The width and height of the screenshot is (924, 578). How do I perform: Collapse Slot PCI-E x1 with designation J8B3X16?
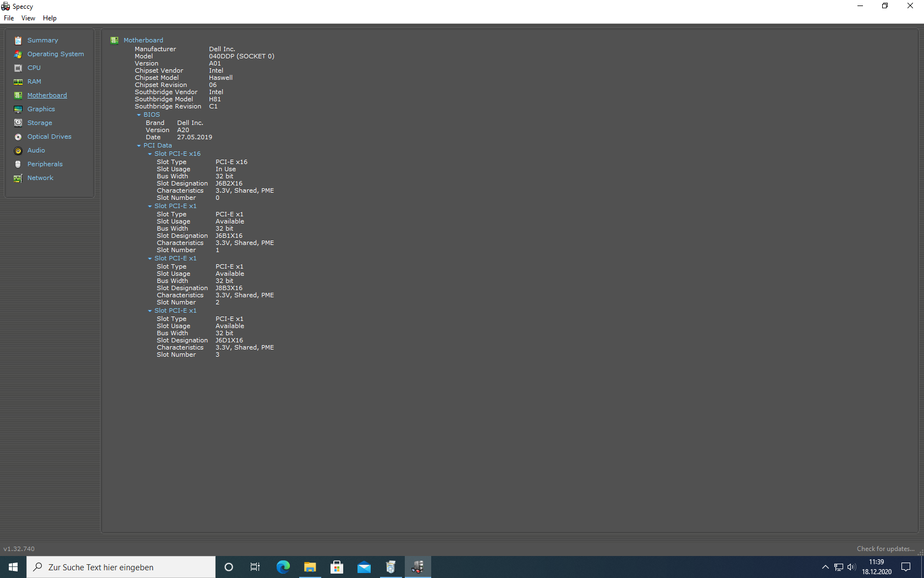150,259
